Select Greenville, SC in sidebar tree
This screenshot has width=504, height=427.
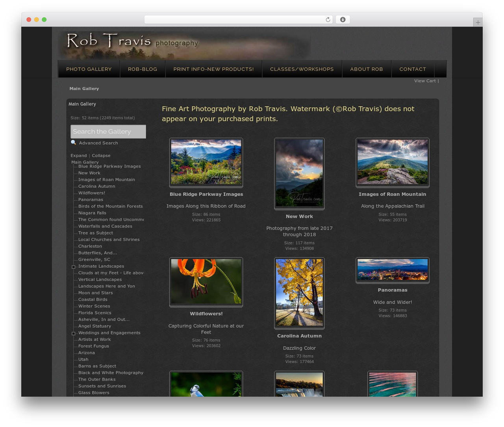pyautogui.click(x=94, y=260)
